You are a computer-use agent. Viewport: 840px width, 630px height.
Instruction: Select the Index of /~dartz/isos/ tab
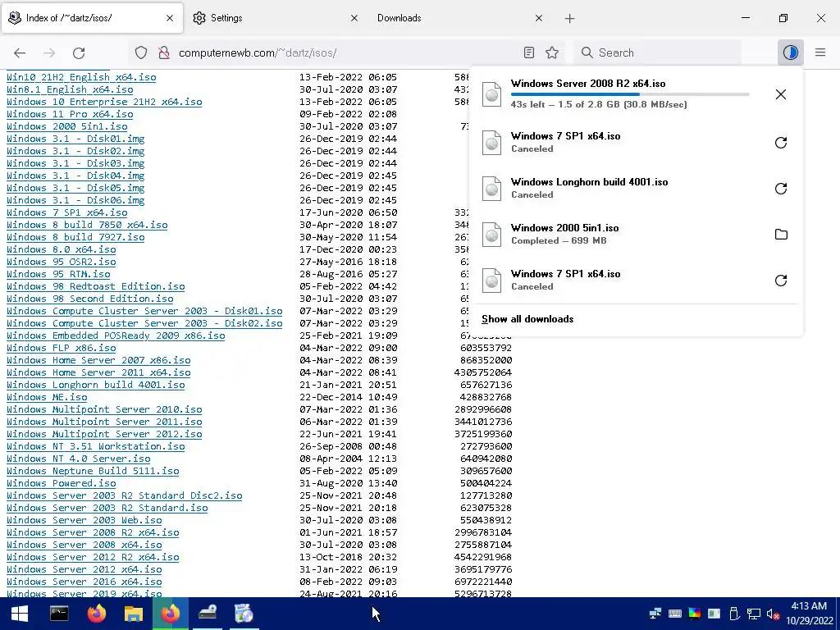click(x=92, y=18)
